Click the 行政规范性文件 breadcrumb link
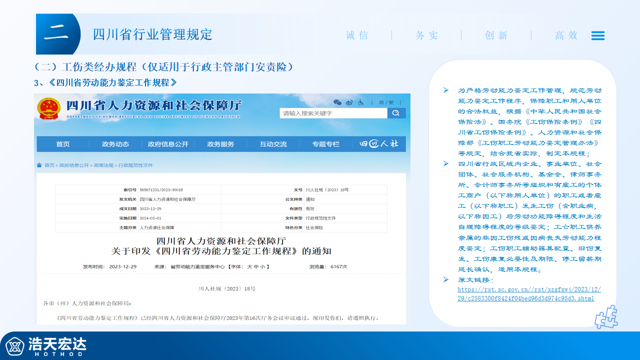Image resolution: width=640 pixels, height=360 pixels. (136, 165)
